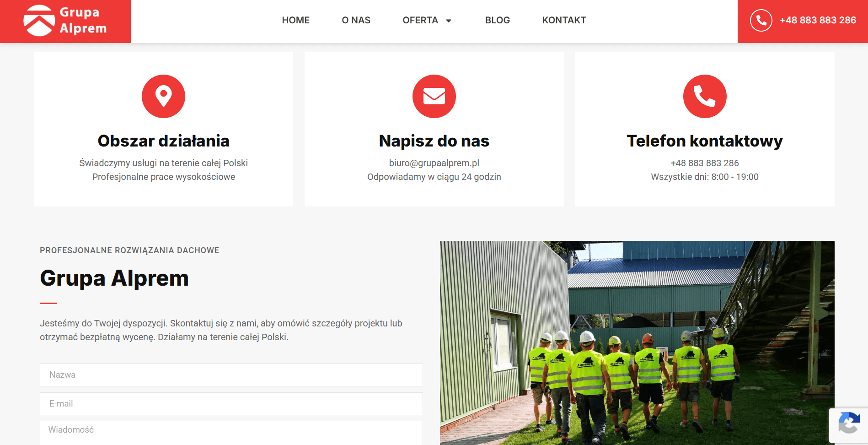
Task: Select the KONTAKT menu item
Action: [x=564, y=20]
